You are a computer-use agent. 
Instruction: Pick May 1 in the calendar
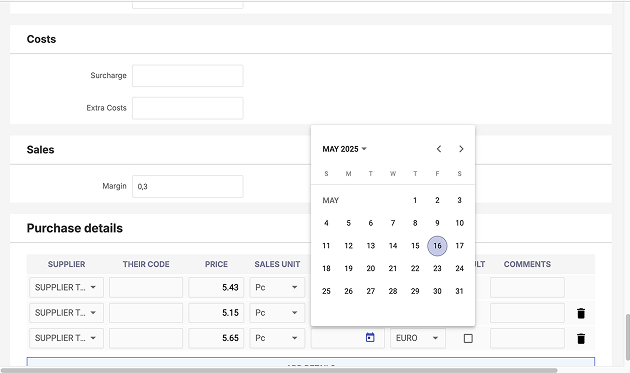pos(415,200)
